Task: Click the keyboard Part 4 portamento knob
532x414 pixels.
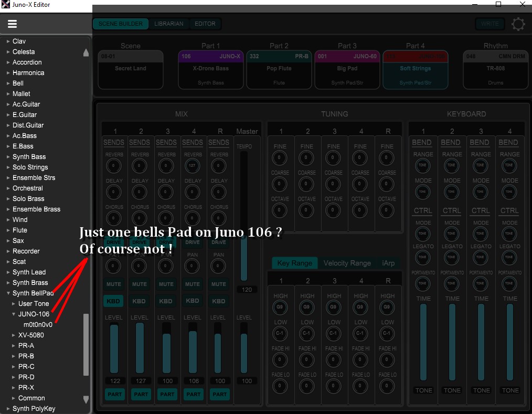Action: [509, 283]
